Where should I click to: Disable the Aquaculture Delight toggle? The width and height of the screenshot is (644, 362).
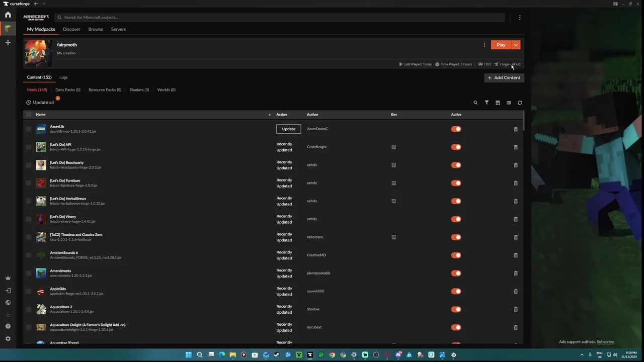pyautogui.click(x=456, y=327)
